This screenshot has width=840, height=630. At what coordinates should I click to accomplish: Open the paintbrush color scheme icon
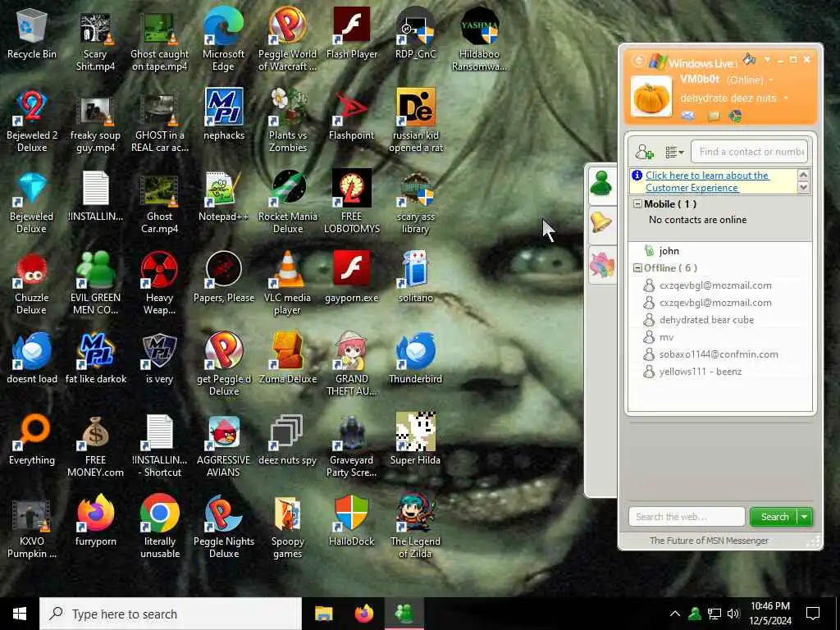[748, 58]
